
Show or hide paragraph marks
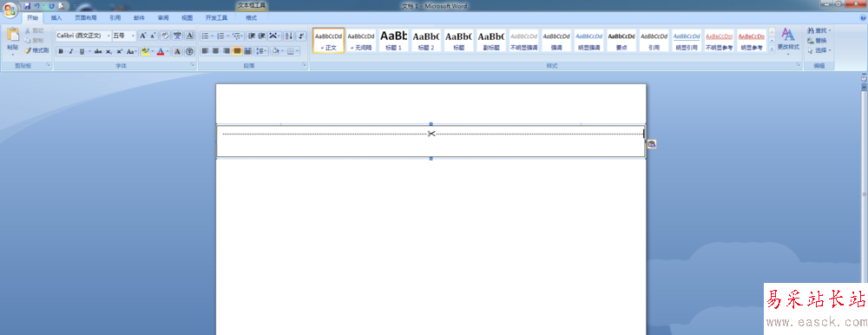point(301,36)
